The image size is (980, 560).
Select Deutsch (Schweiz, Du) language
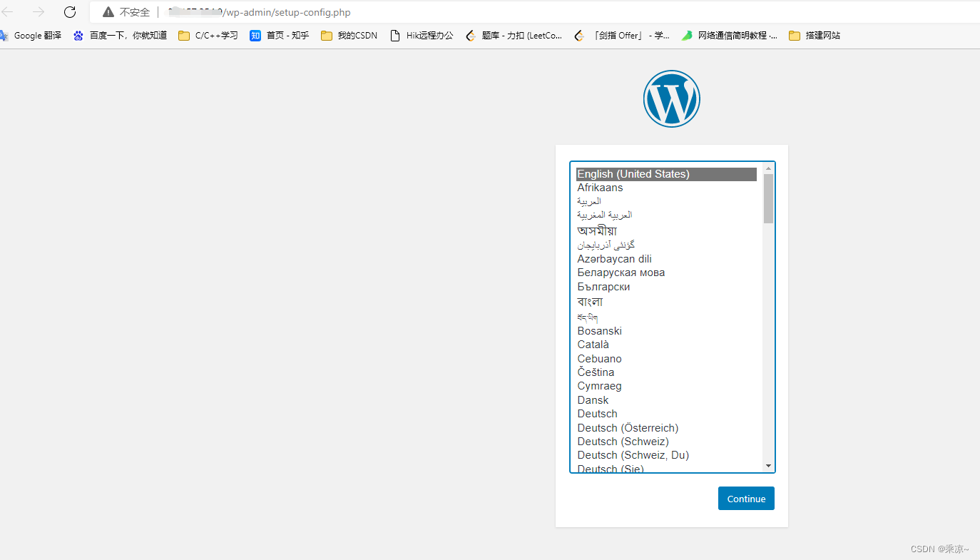[666, 455]
